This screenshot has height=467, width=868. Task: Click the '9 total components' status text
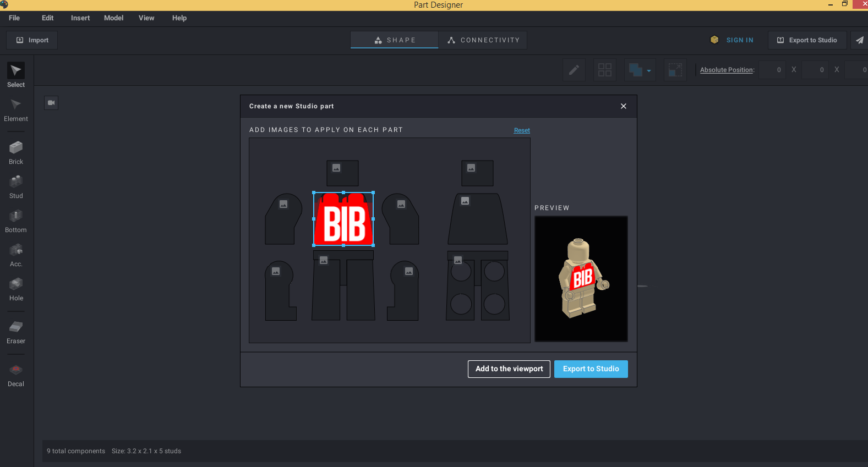click(76, 451)
